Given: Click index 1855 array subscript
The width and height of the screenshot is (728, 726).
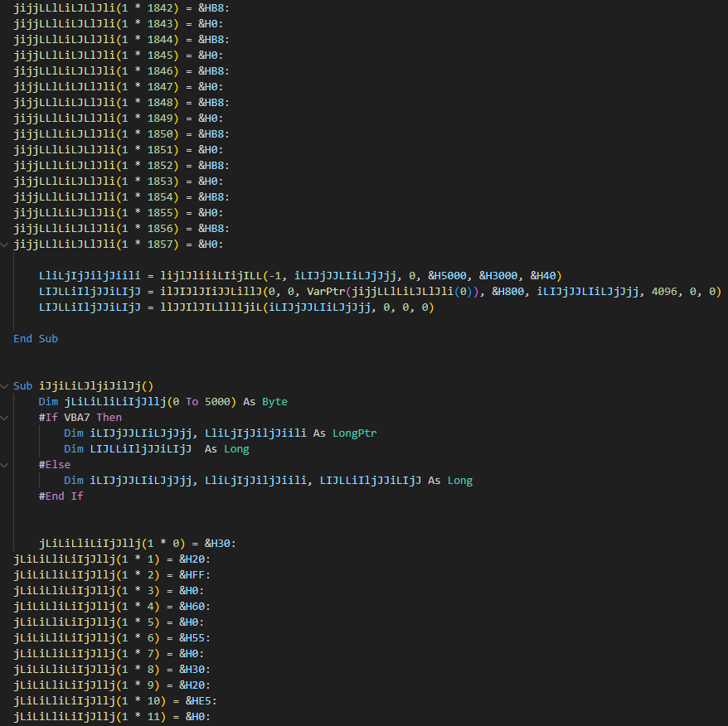Looking at the screenshot, I should (x=160, y=213).
